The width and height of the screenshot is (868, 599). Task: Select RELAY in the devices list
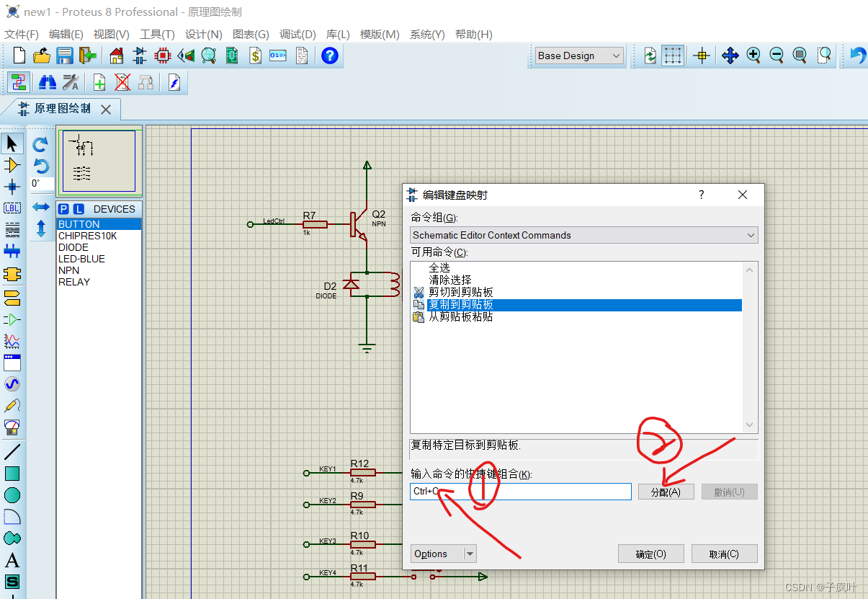[x=74, y=282]
